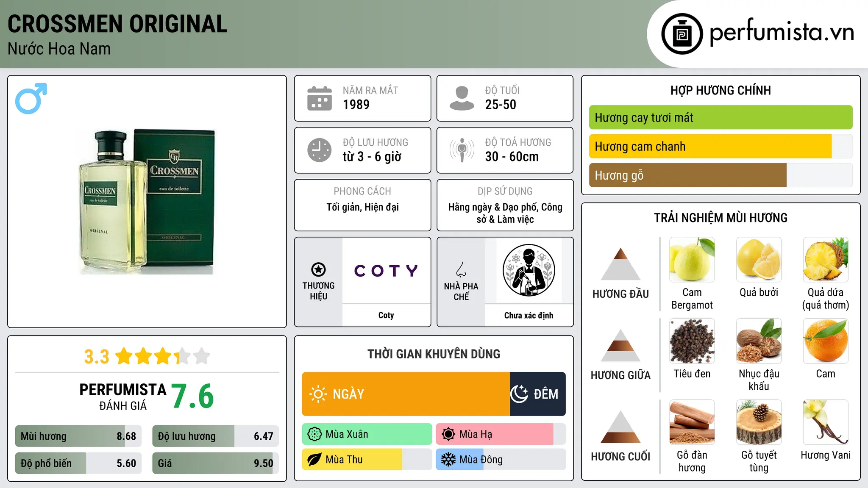Select the Quả bưởi grapefruit image
Image resolution: width=868 pixels, height=488 pixels.
(x=759, y=260)
